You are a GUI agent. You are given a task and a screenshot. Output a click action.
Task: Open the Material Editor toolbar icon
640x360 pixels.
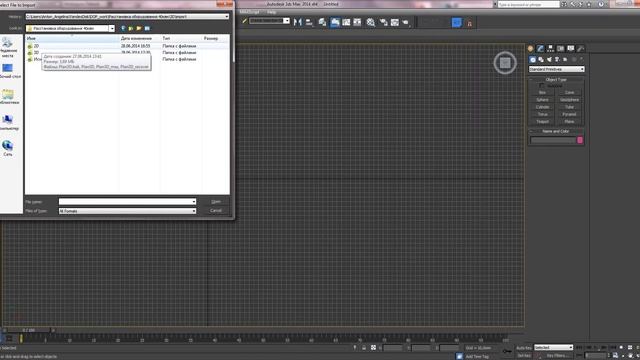coord(371,22)
